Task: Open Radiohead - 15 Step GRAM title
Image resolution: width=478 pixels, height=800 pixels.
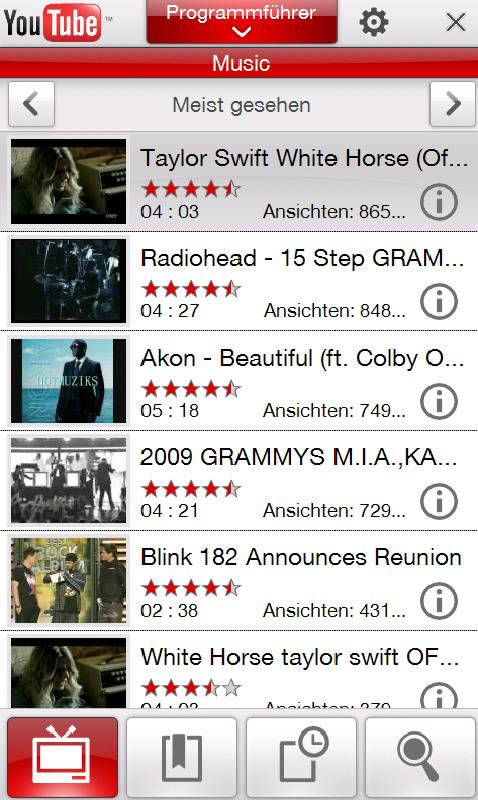Action: 302,258
